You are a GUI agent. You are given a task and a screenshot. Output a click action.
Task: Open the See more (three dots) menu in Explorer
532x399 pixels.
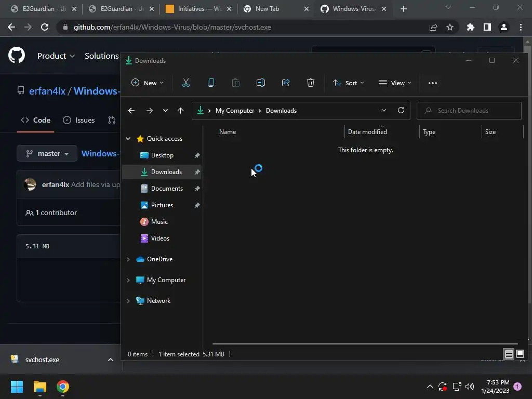point(433,83)
